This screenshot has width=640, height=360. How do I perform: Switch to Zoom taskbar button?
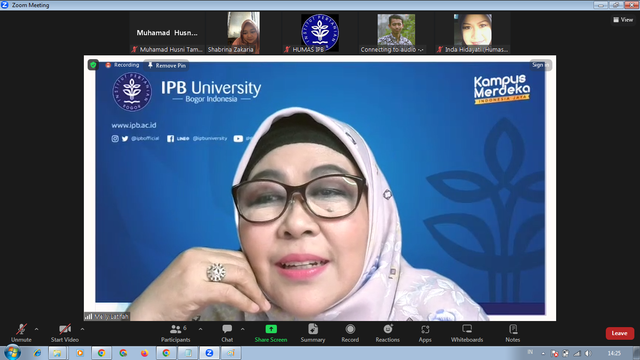(x=209, y=353)
